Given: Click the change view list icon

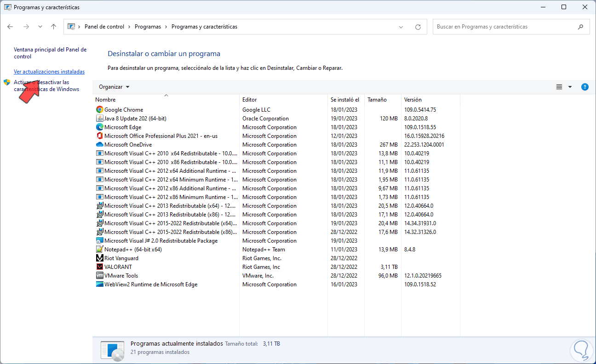Looking at the screenshot, I should [559, 87].
